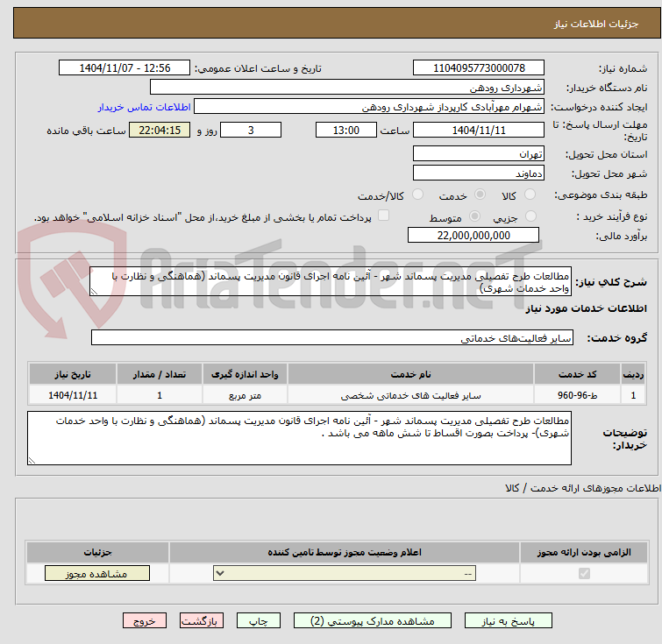Select the 'خدمت' radio button
Screen dimensions: 662x644
click(480, 195)
